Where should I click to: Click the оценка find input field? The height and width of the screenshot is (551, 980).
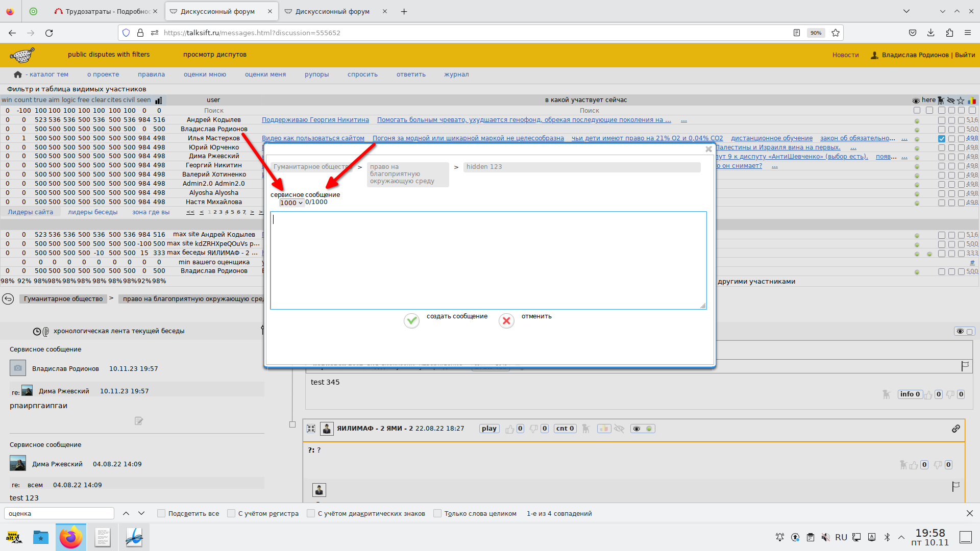click(x=59, y=514)
